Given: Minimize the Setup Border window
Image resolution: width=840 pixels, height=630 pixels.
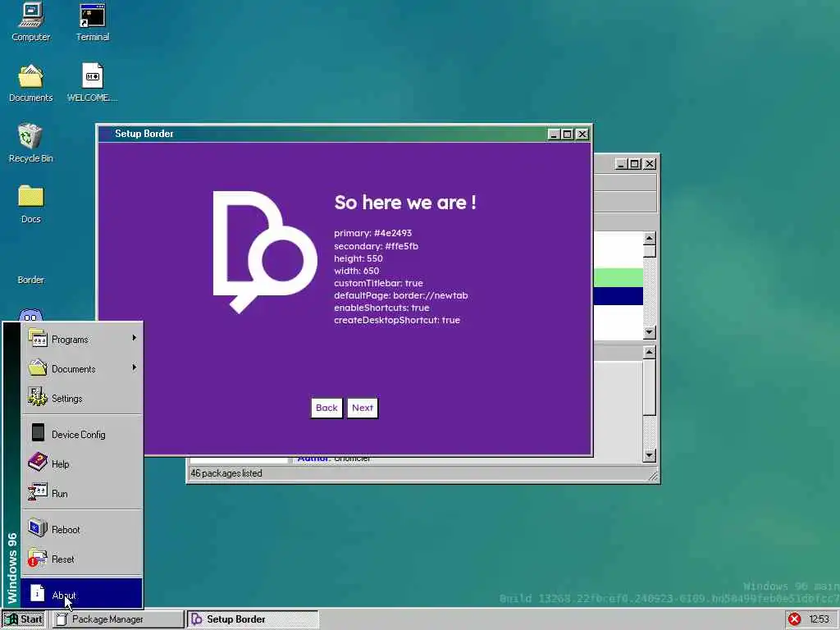Looking at the screenshot, I should click(554, 134).
